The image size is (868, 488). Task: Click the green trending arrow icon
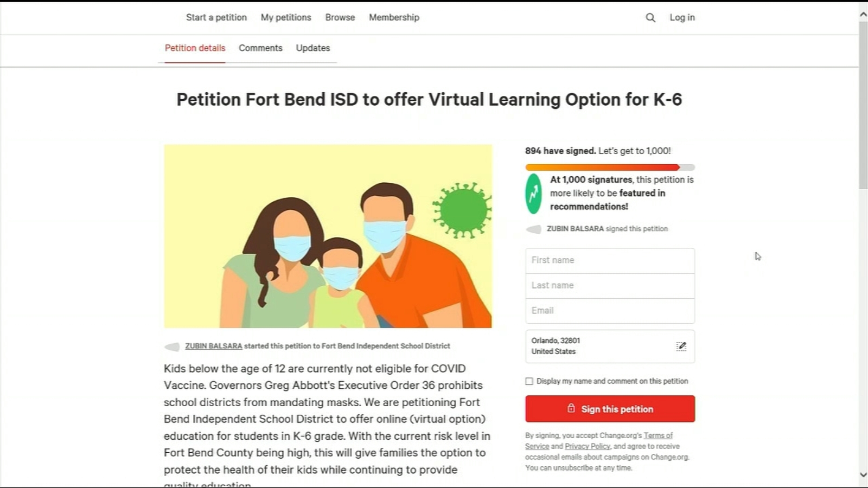tap(534, 194)
